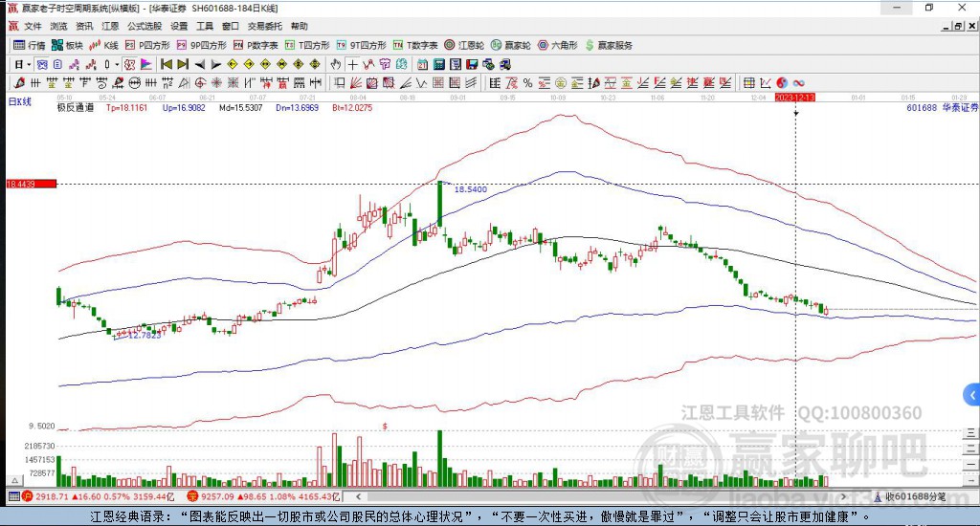Click the 极反通道 indicator label

75,107
